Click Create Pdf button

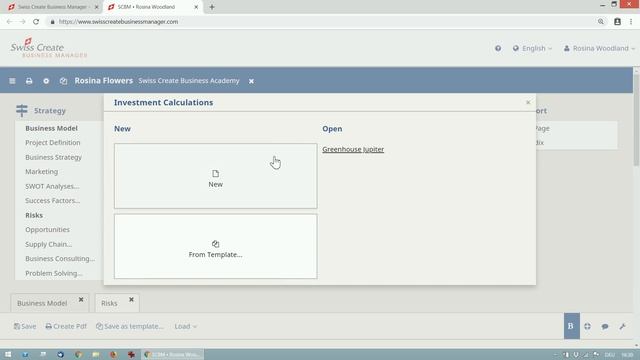[x=66, y=326]
